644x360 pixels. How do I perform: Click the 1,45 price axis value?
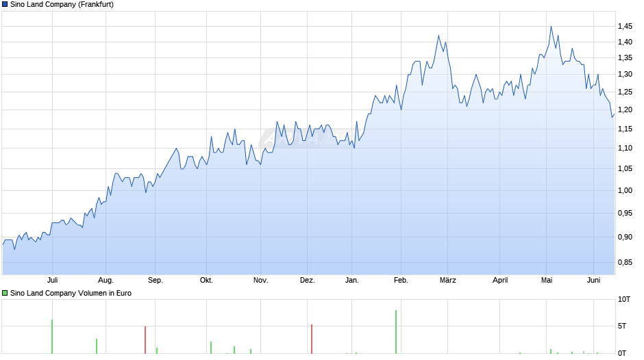(x=625, y=26)
